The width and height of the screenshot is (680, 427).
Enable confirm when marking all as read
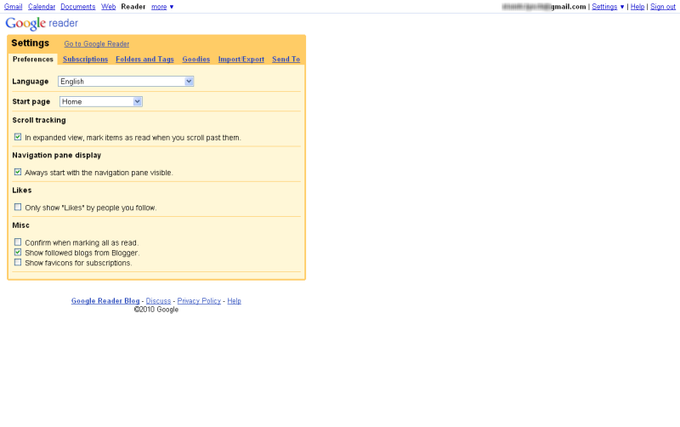point(18,242)
